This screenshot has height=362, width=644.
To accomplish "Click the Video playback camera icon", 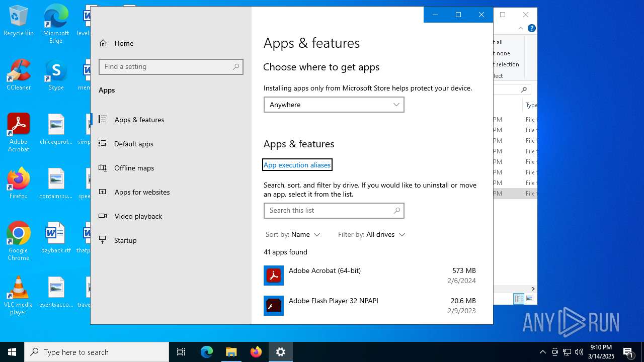I will 103,216.
